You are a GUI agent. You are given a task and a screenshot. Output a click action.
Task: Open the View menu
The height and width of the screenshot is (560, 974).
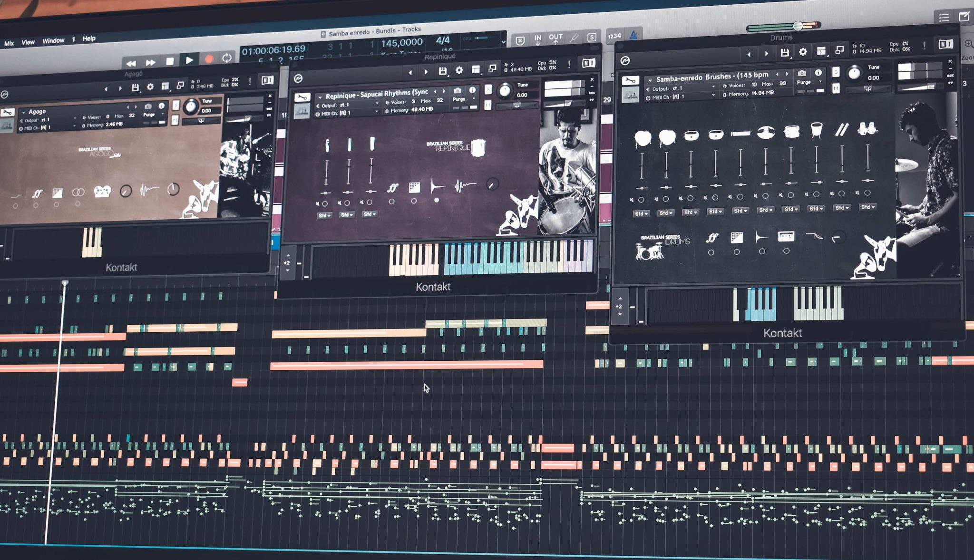coord(28,42)
